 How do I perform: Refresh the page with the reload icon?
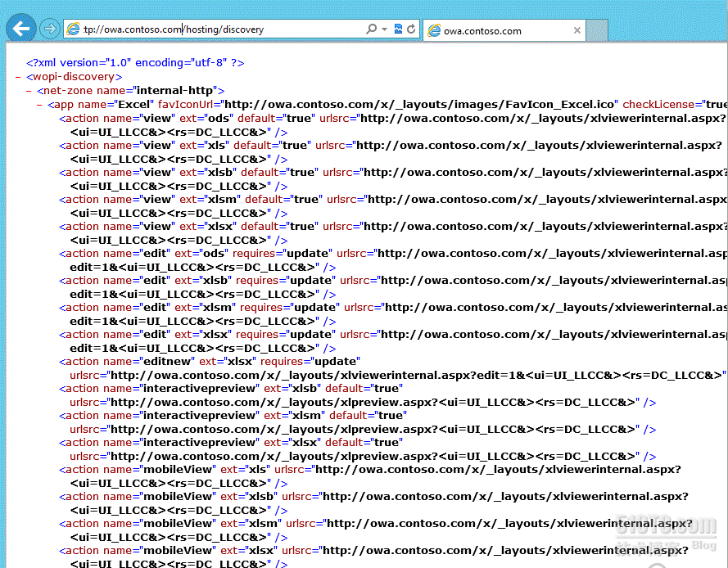click(411, 29)
